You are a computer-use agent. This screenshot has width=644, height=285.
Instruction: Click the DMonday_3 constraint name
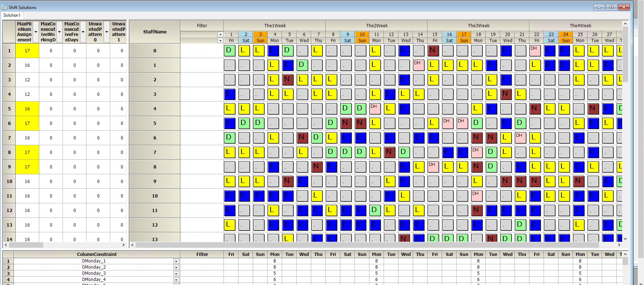click(x=94, y=273)
